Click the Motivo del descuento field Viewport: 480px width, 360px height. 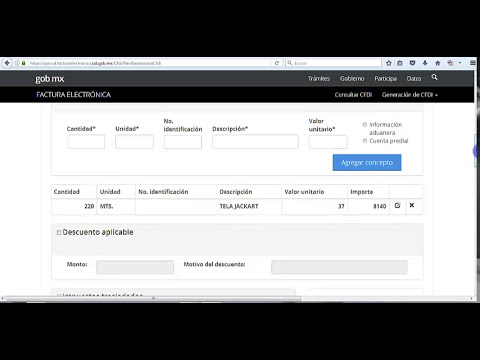339,267
